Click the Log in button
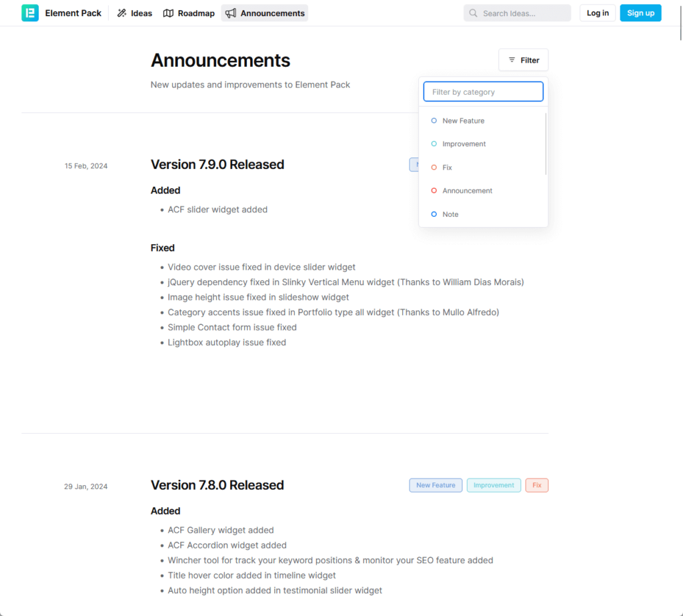The width and height of the screenshot is (683, 616). pyautogui.click(x=597, y=13)
